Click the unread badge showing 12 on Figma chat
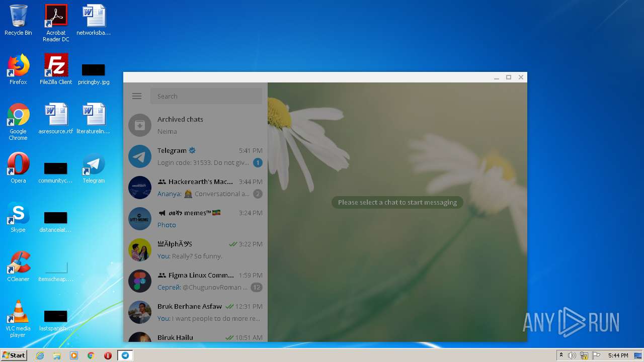 [257, 287]
